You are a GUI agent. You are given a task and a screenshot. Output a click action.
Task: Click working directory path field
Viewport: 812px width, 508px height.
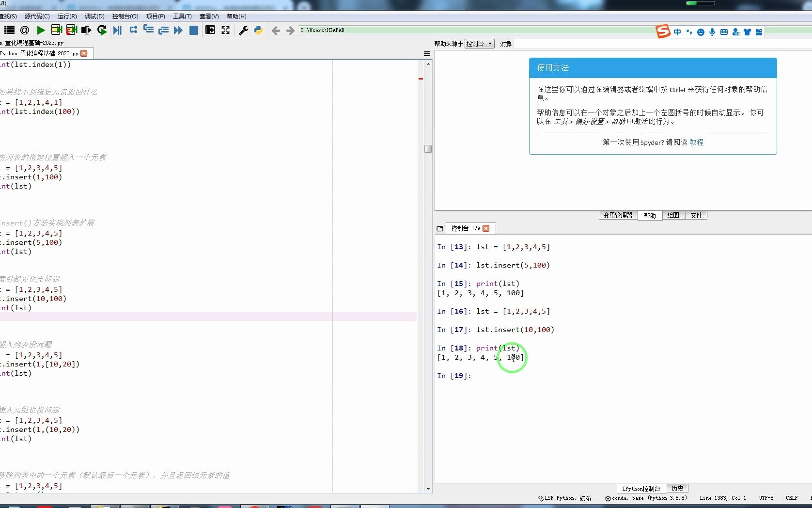(x=476, y=30)
